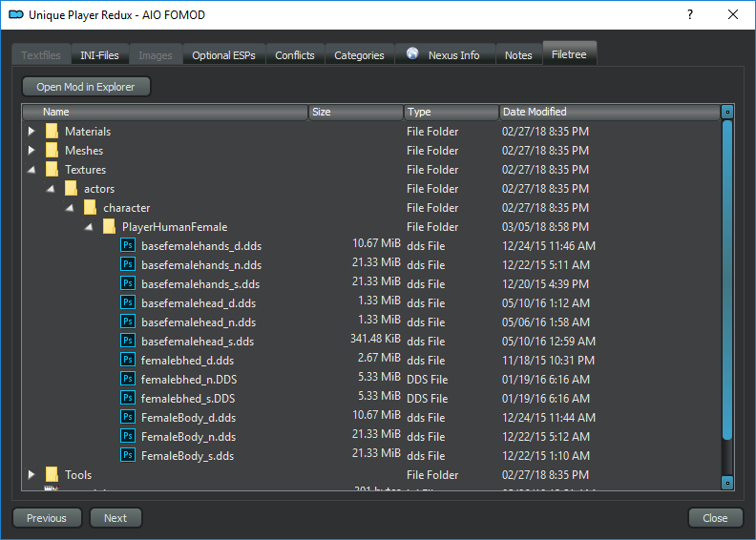The width and height of the screenshot is (756, 540).
Task: Sort by the Size column header
Action: click(356, 112)
